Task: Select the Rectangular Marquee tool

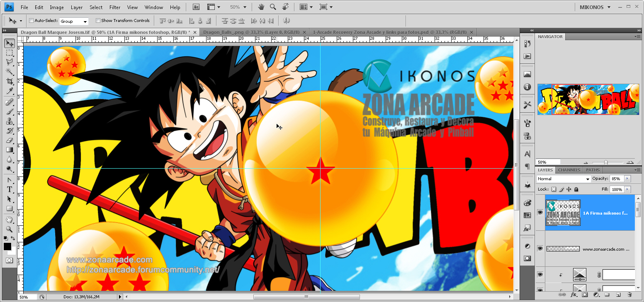Action: click(x=10, y=53)
